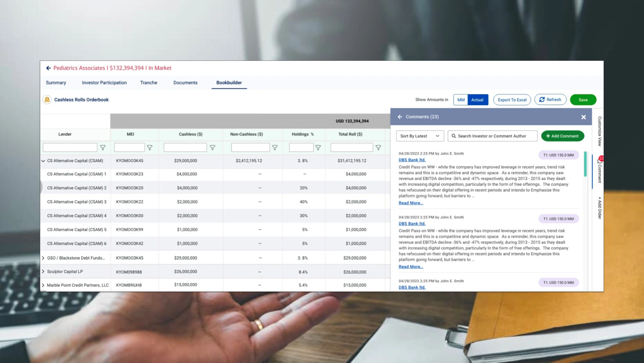Image resolution: width=644 pixels, height=363 pixels.
Task: Open DBS Bank ltd. link in third comment
Action: pos(412,288)
